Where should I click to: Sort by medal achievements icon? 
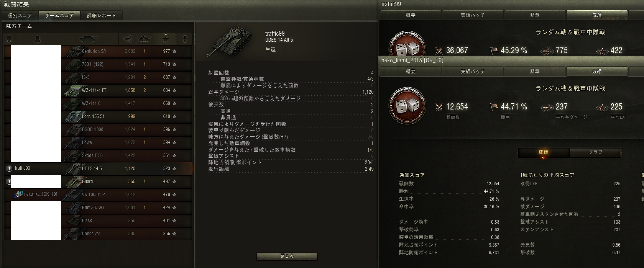(x=185, y=39)
